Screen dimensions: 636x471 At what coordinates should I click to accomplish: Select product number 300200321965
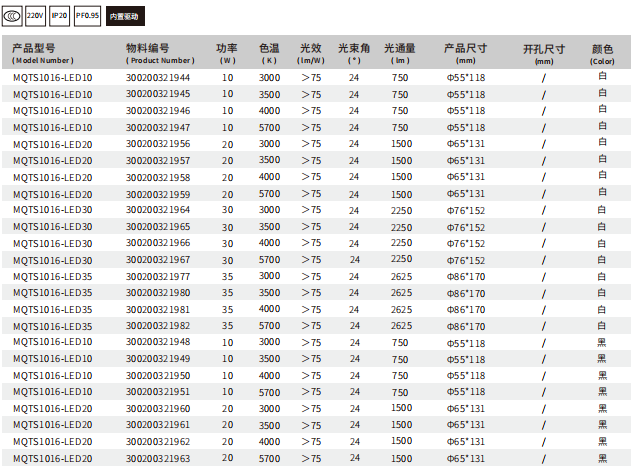click(x=158, y=227)
